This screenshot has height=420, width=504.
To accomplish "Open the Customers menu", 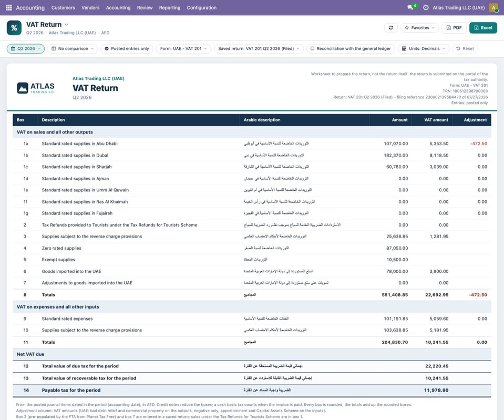I will (x=63, y=7).
